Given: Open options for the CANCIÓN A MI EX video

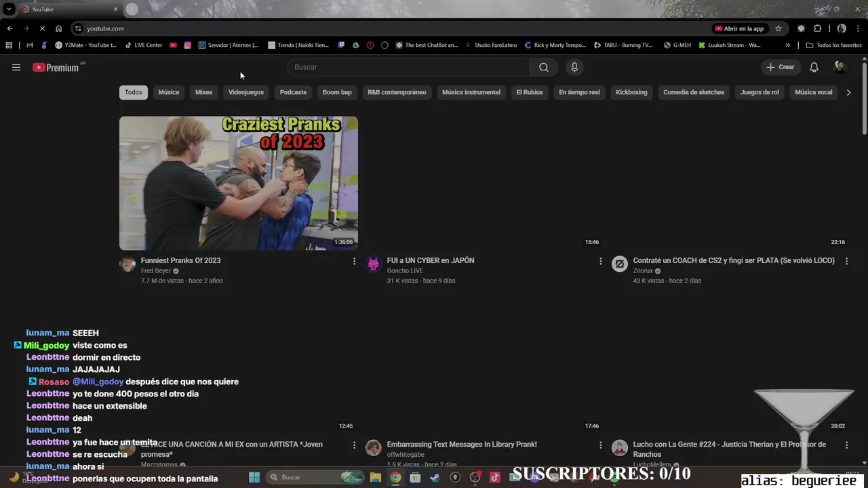Looking at the screenshot, I should [354, 445].
